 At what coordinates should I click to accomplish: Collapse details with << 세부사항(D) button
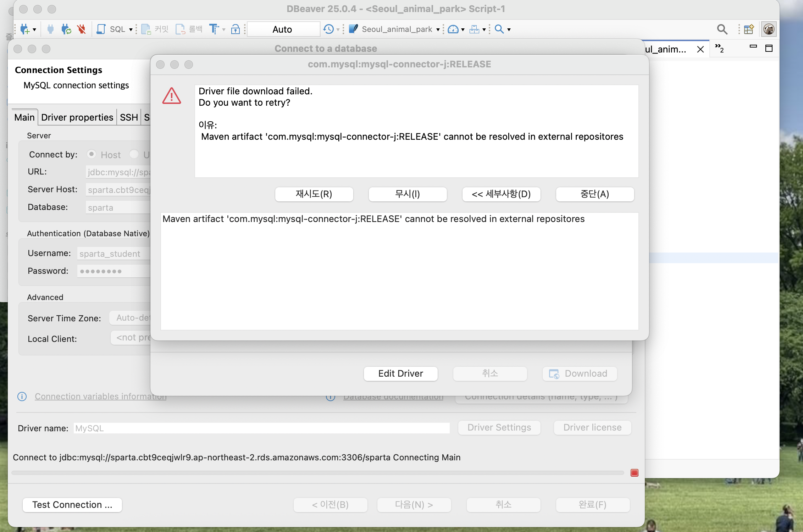501,194
